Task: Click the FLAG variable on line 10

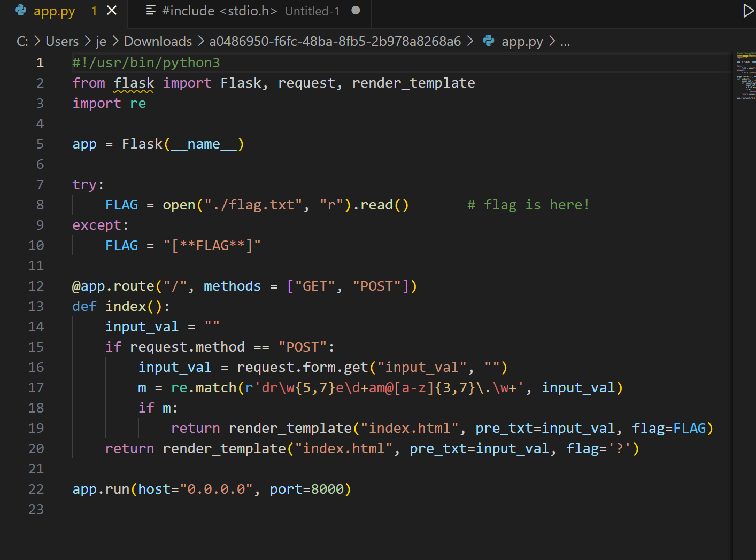Action: coord(121,245)
